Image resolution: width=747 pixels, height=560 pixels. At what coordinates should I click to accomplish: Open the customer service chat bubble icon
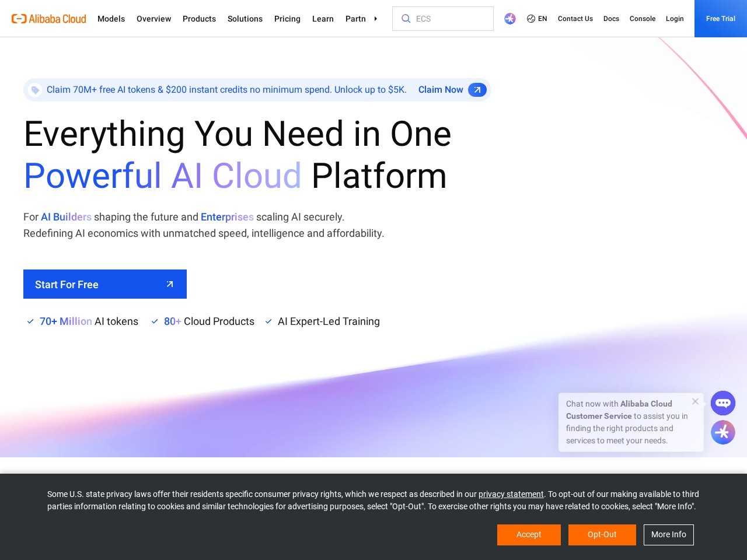(x=722, y=403)
